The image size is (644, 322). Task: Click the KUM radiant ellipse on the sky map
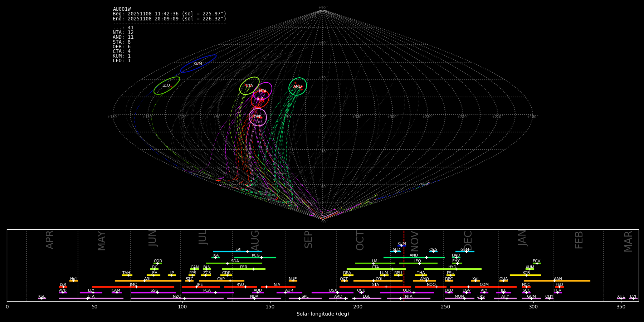pyautogui.click(x=198, y=64)
